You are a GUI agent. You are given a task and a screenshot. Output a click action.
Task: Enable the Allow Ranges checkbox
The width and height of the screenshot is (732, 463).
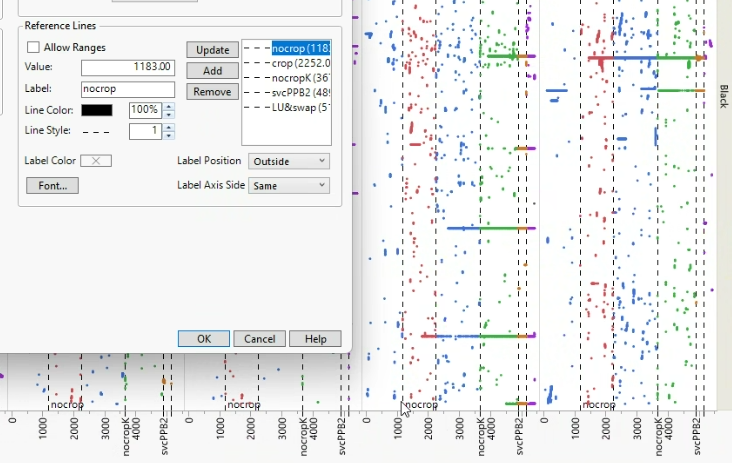pos(33,47)
